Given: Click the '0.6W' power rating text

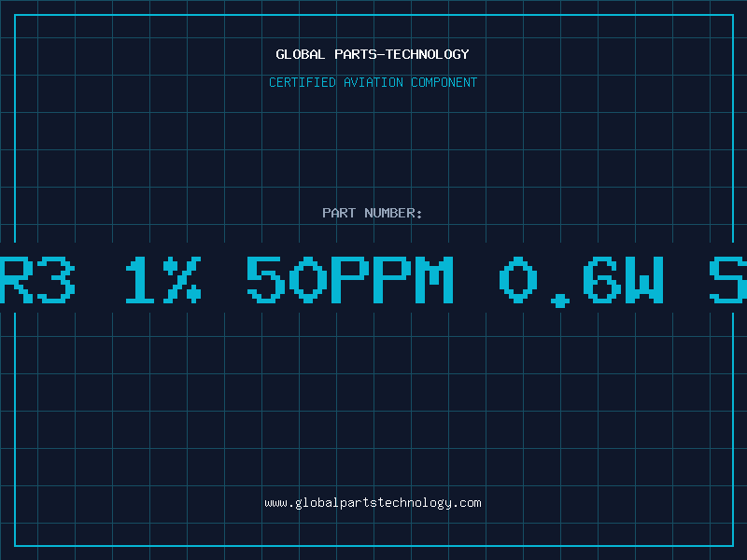Looking at the screenshot, I should 581,281.
